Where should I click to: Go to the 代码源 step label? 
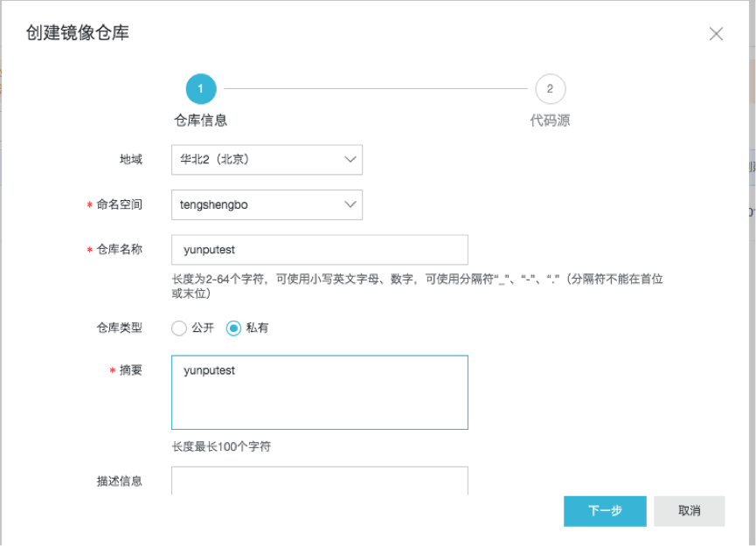[550, 121]
